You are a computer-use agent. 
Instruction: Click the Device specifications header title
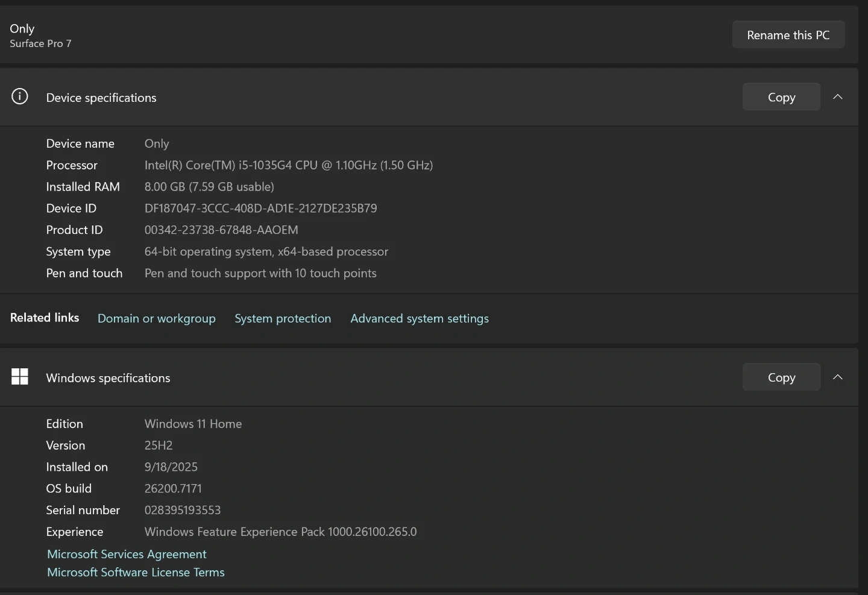[x=101, y=98]
